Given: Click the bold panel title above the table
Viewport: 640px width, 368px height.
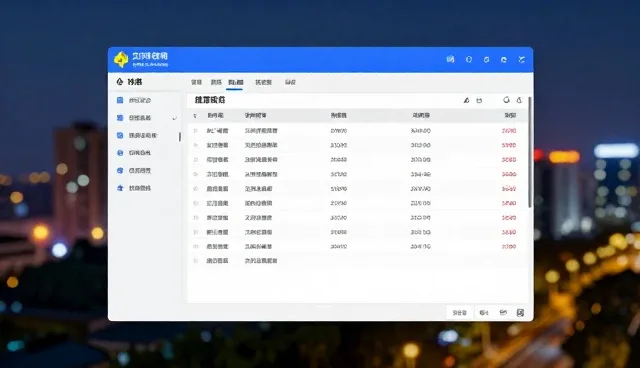Looking at the screenshot, I should click(x=210, y=100).
